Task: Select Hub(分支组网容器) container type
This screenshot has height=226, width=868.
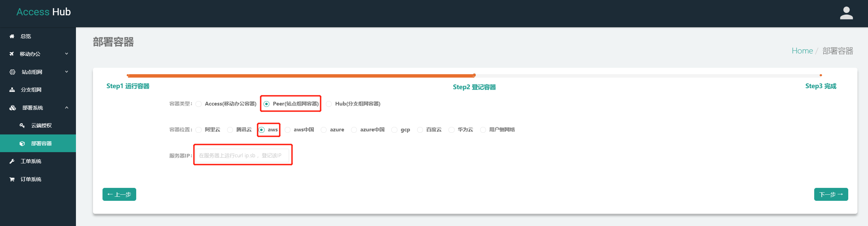Action: pos(329,104)
